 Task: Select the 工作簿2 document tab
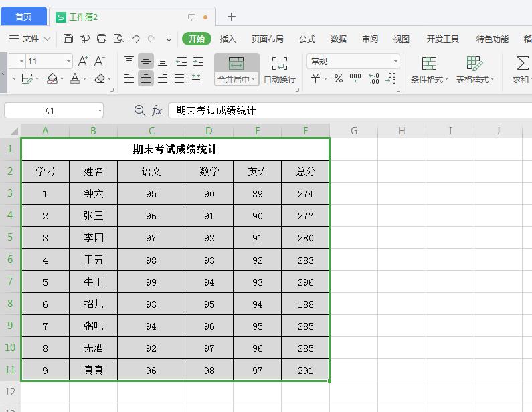132,17
